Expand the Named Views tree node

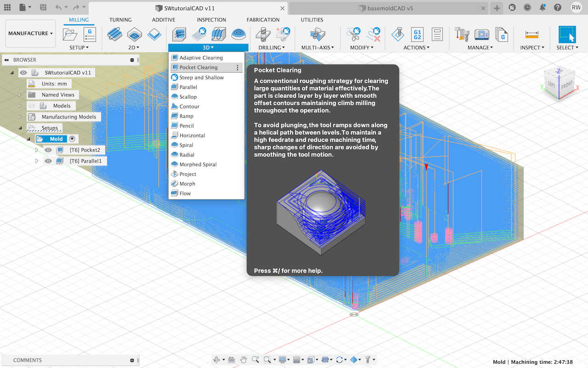click(20, 95)
